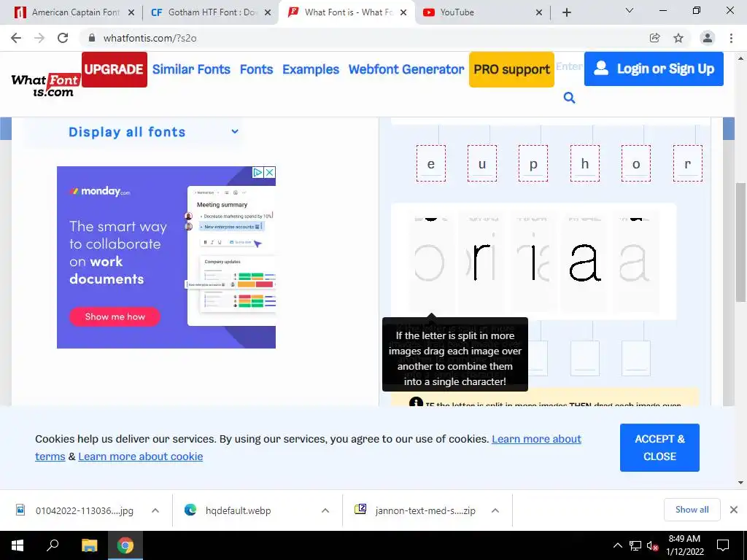Open the jannon-text-med-s zip download
Image resolution: width=747 pixels, height=560 pixels.
point(425,510)
